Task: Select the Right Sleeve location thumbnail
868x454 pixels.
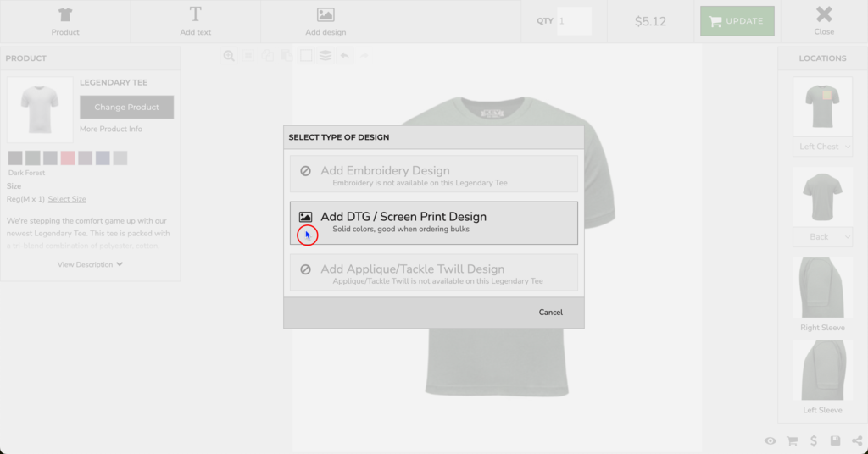Action: pyautogui.click(x=822, y=288)
